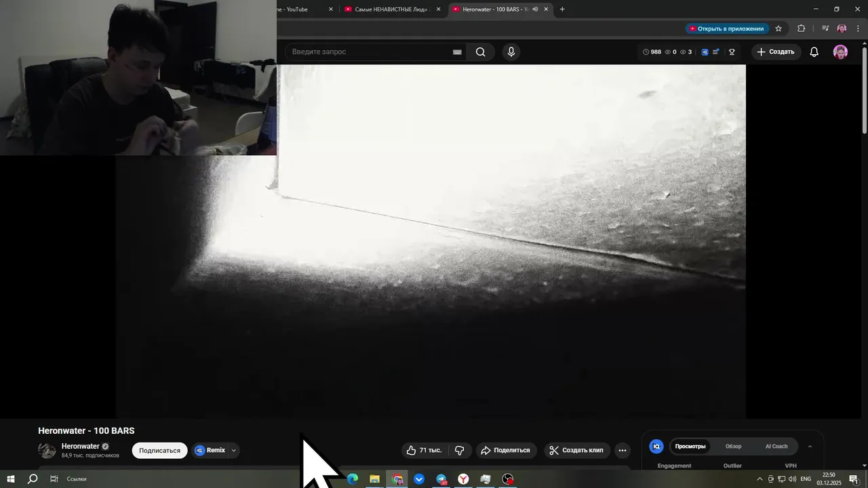Open YouTube notifications bell

click(814, 52)
